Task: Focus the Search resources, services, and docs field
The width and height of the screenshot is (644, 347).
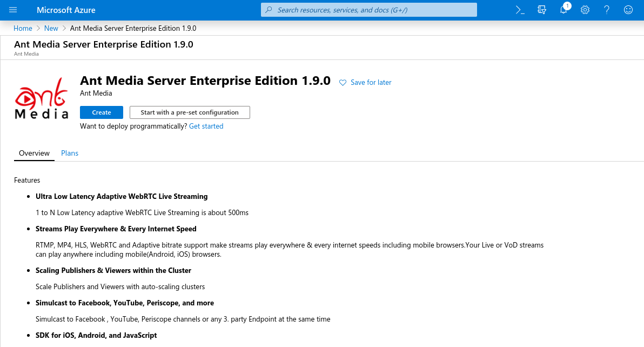Action: [369, 10]
